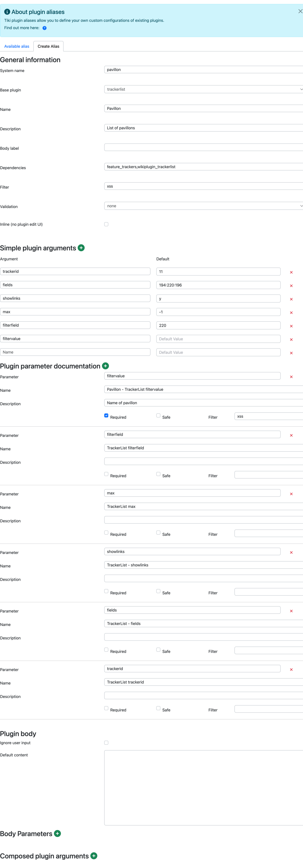Add a Body Parameters entry

[x=58, y=833]
